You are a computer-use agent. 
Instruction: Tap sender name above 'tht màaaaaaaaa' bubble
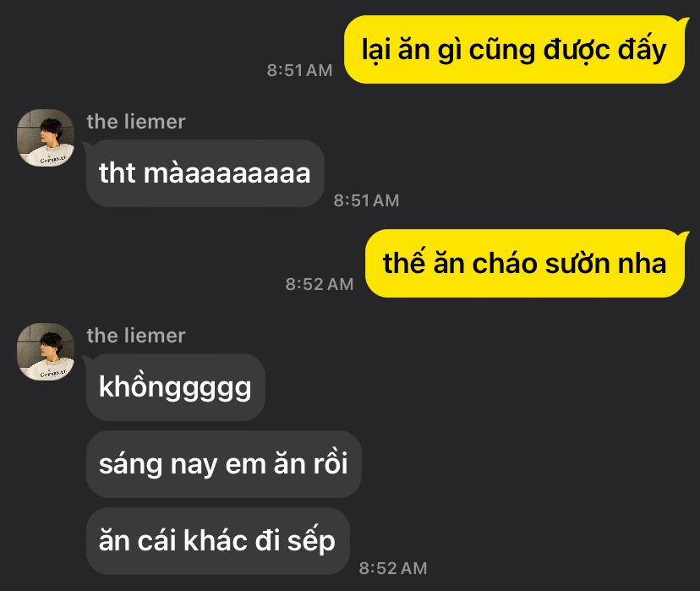point(136,122)
